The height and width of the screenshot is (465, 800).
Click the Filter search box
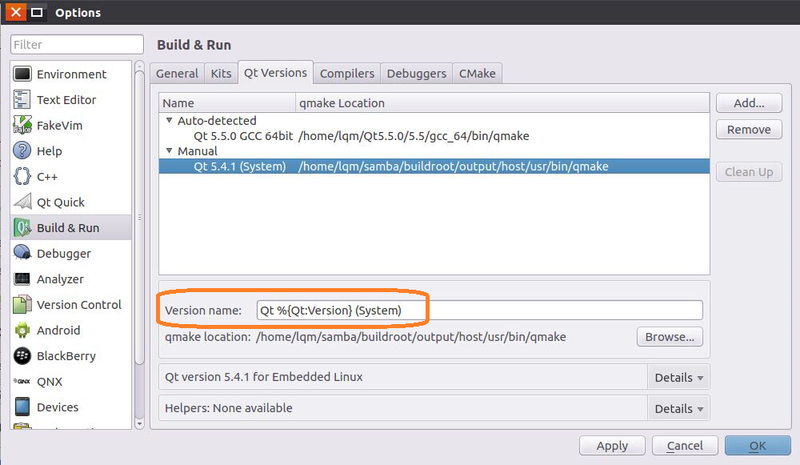pyautogui.click(x=77, y=45)
